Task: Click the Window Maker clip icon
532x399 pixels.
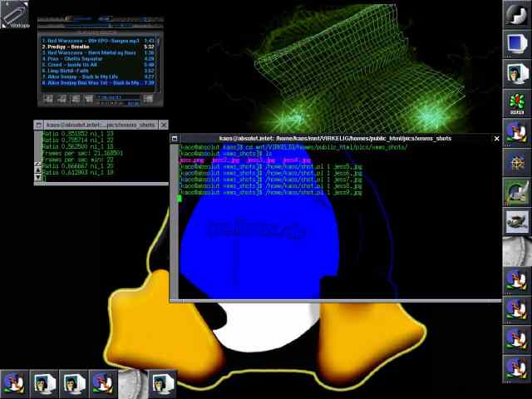Action: 15,14
